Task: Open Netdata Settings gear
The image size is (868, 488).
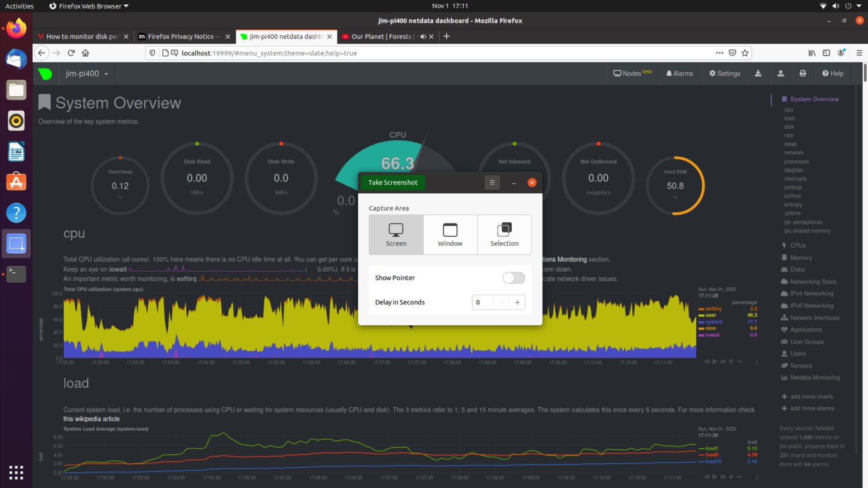Action: tap(725, 74)
